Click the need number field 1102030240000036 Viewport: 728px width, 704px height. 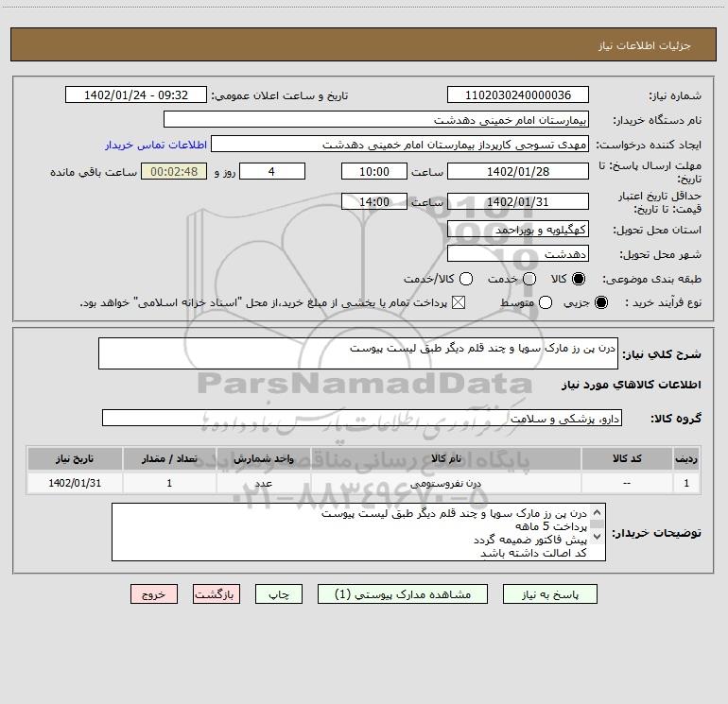pyautogui.click(x=518, y=94)
